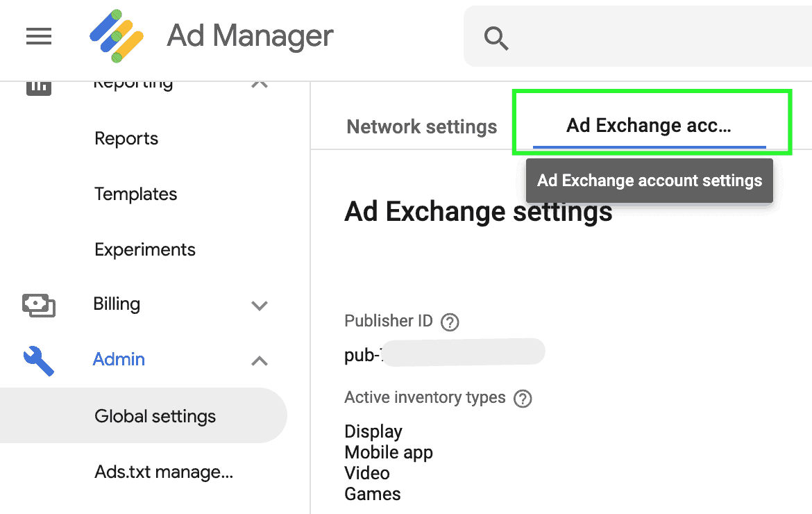
Task: Switch to the Network settings tab
Action: 421,126
